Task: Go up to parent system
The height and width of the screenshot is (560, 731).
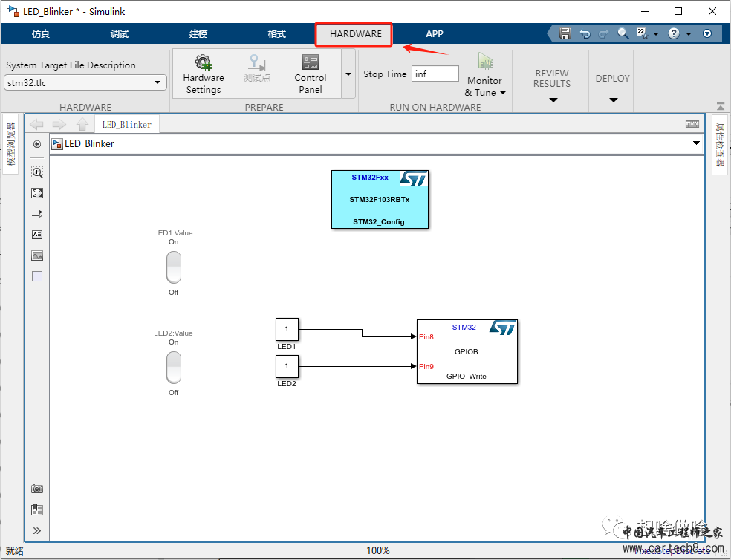Action: [x=82, y=125]
